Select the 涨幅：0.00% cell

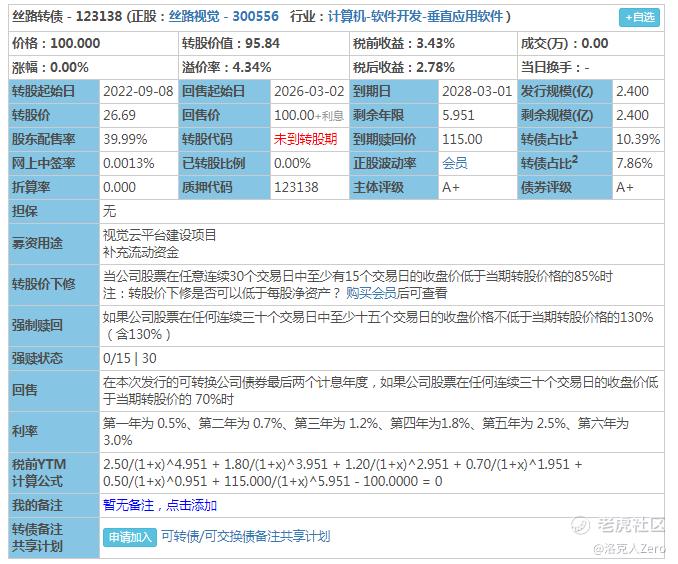point(93,67)
